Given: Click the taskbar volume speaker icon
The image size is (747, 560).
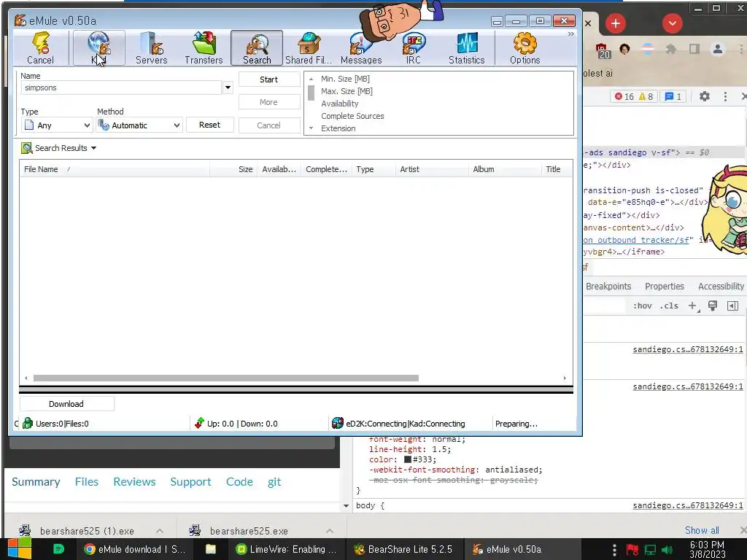Looking at the screenshot, I should pyautogui.click(x=667, y=550).
